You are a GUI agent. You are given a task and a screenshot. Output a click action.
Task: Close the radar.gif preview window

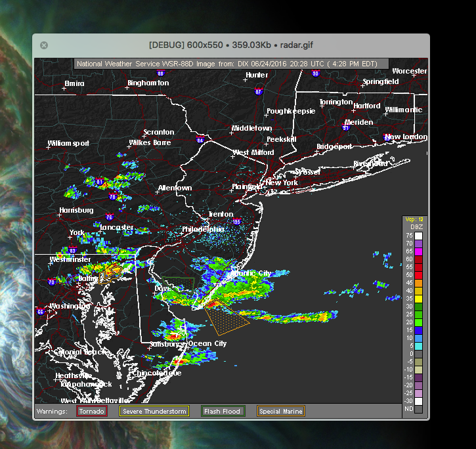click(44, 45)
